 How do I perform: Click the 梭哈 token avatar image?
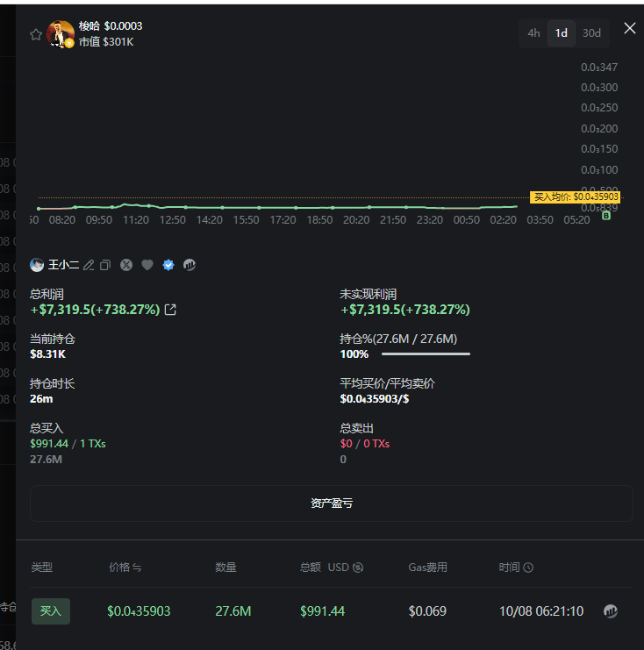click(x=61, y=34)
